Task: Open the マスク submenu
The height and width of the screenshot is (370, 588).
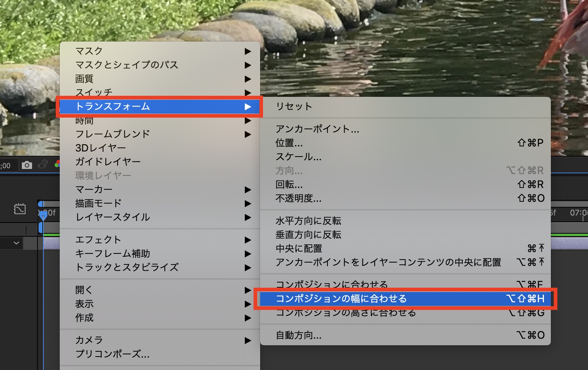Action: pos(160,51)
